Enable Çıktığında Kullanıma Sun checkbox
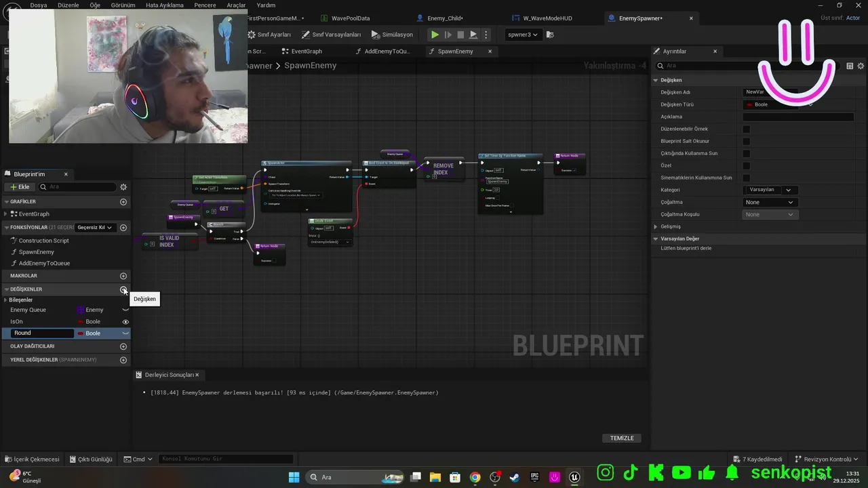Screen dimensions: 868x488 pyautogui.click(x=746, y=153)
